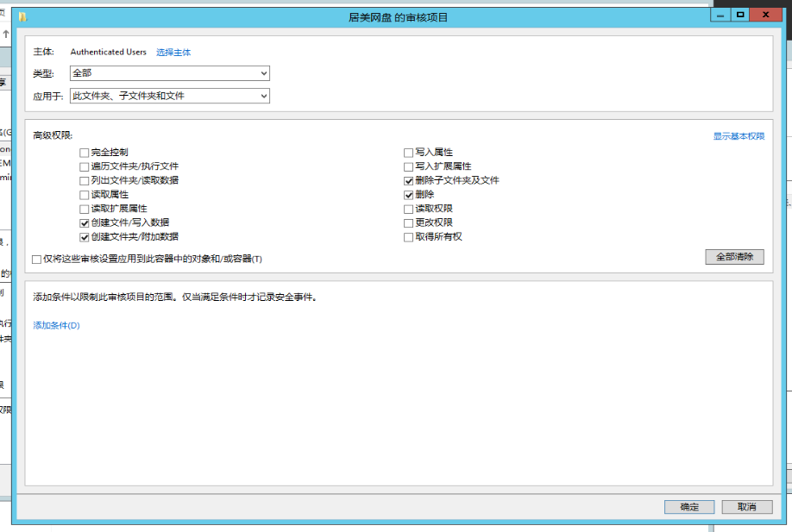Enable 写入扩展属性 permission

[409, 166]
